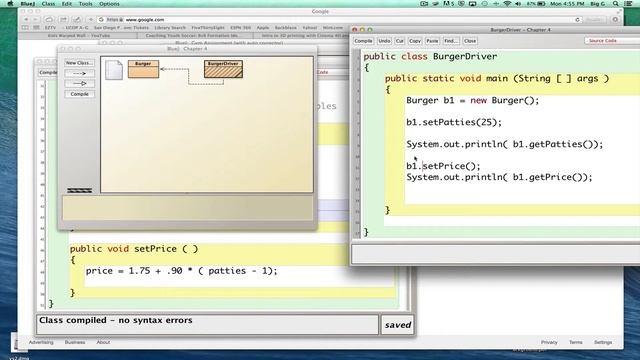Open the Options menu
640x360 pixels.
109,4
